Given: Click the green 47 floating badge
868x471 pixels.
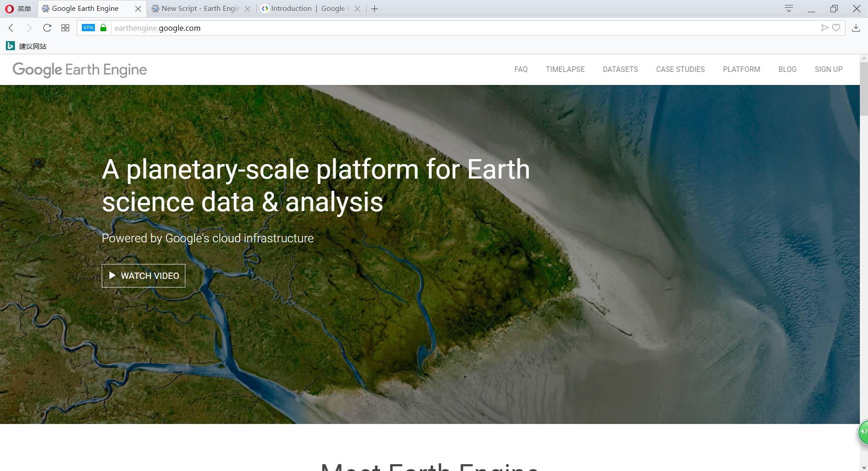Looking at the screenshot, I should [863, 432].
